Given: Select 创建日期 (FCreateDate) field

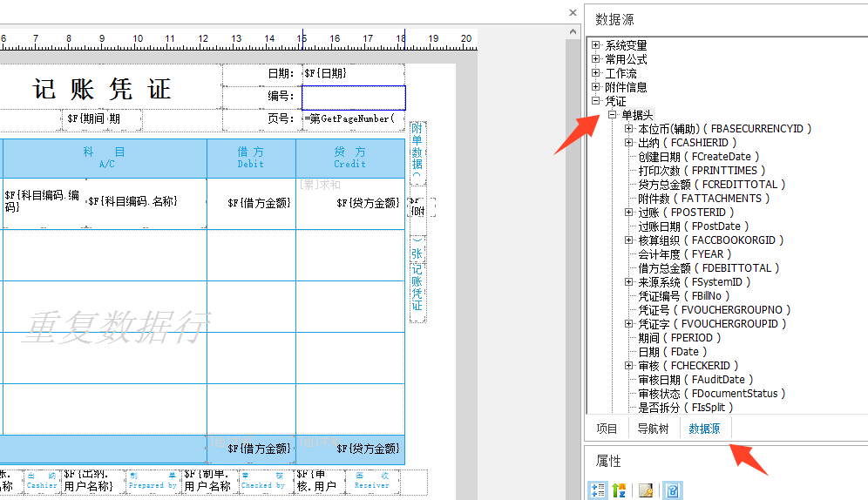Looking at the screenshot, I should 699,157.
